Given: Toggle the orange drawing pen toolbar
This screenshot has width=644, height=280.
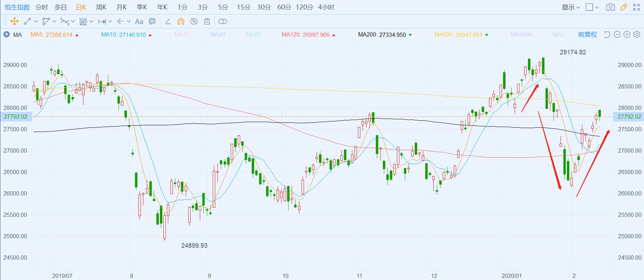Looking at the screenshot, I should pos(624,7).
